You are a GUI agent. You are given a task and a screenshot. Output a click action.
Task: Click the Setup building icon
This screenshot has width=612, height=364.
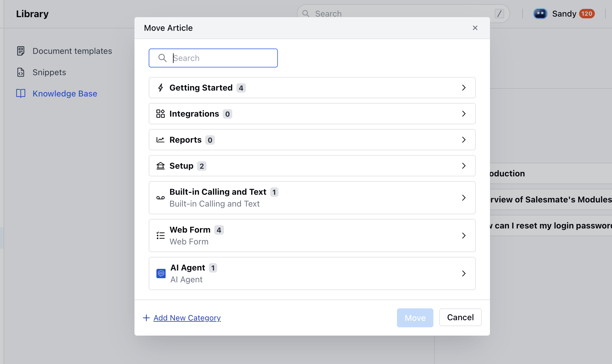click(161, 166)
